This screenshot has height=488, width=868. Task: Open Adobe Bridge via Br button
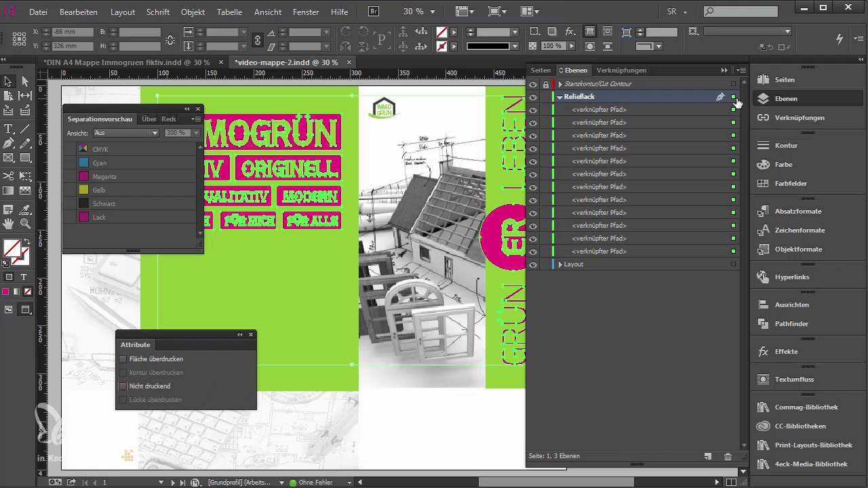coord(374,12)
